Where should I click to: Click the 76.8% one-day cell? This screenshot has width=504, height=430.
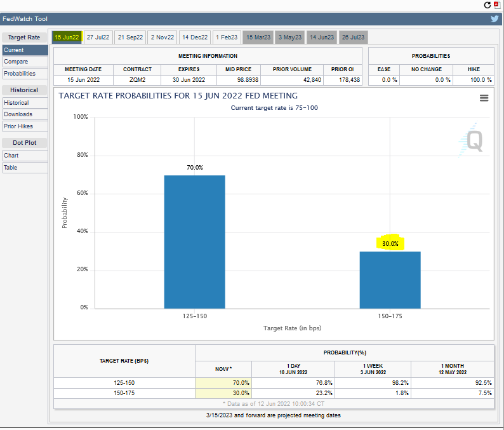pos(293,383)
